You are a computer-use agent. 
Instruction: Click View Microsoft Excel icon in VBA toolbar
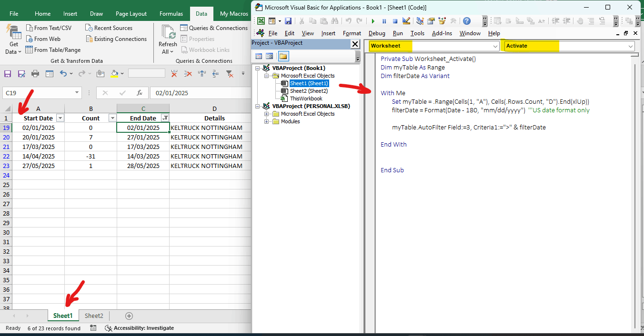coord(261,21)
